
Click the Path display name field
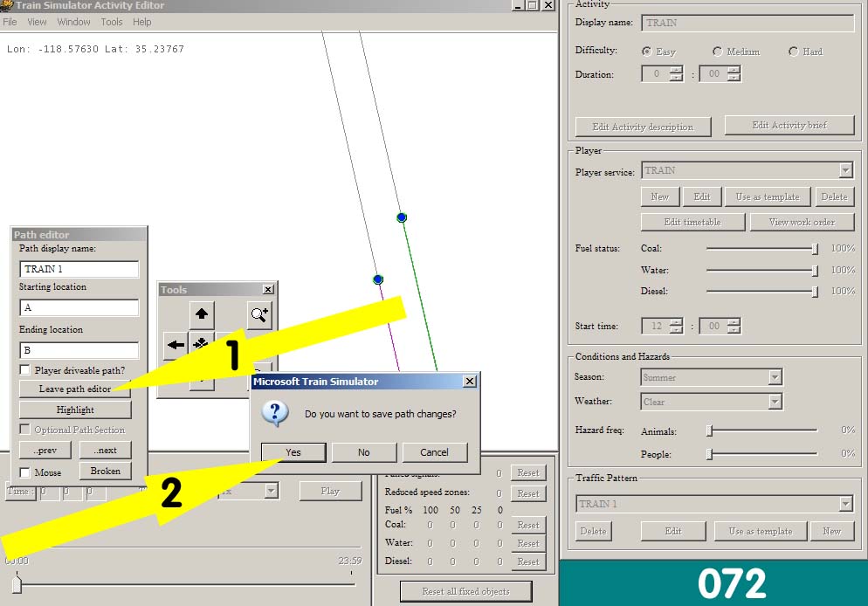click(x=79, y=269)
